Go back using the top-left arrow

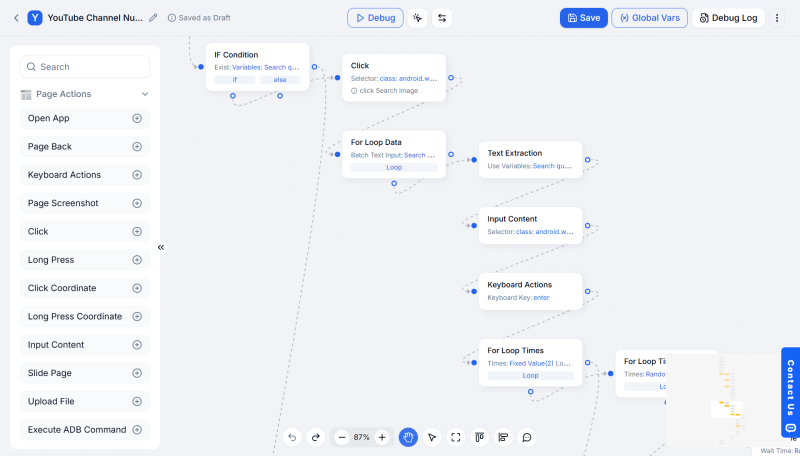click(x=16, y=18)
